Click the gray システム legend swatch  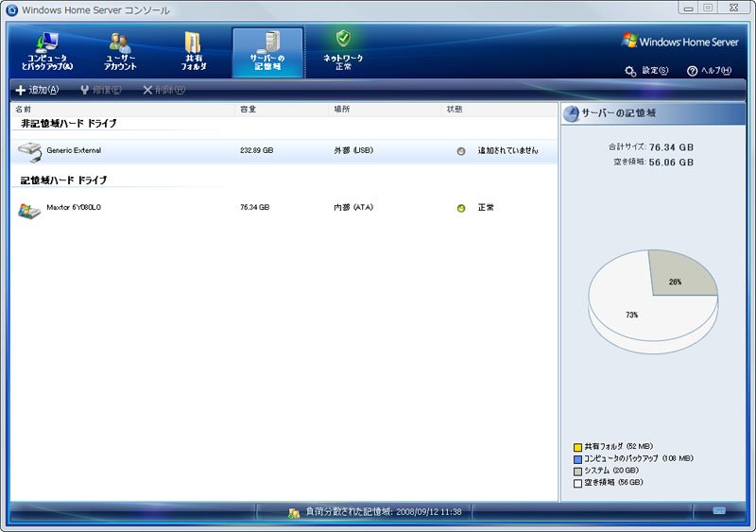pyautogui.click(x=577, y=472)
